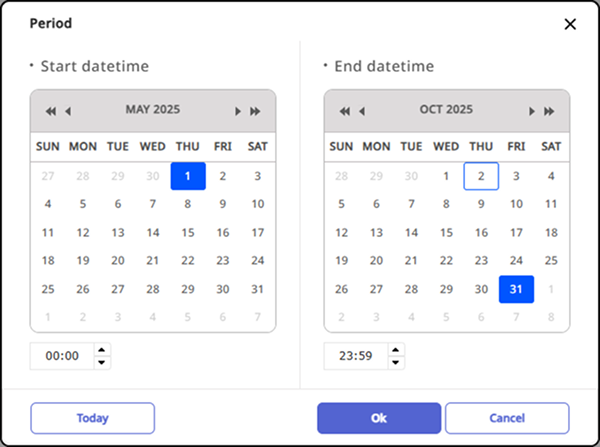The image size is (600, 447).
Task: Decrease the start time value
Action: tap(102, 362)
